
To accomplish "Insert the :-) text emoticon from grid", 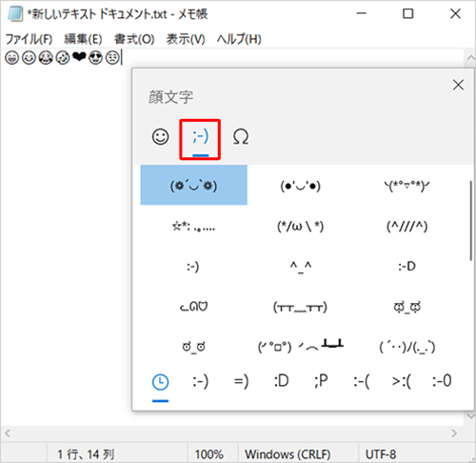I will pos(193,267).
